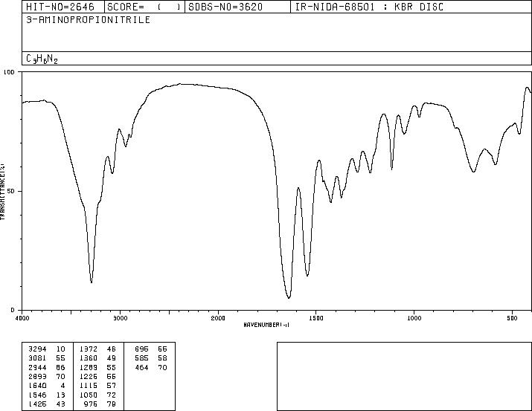Click the 0 transmittance axis label

(x=13, y=310)
